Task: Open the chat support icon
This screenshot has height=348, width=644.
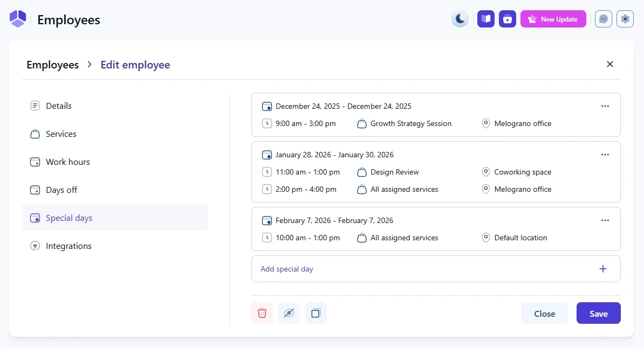Action: (x=604, y=19)
